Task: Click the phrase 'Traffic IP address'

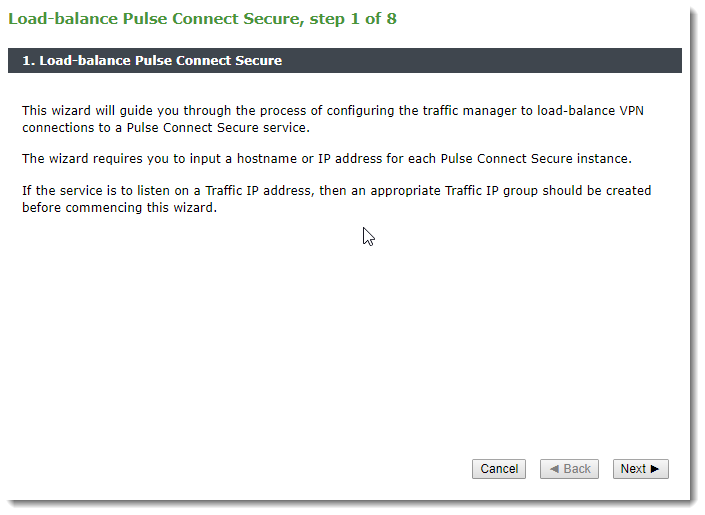Action: click(258, 191)
